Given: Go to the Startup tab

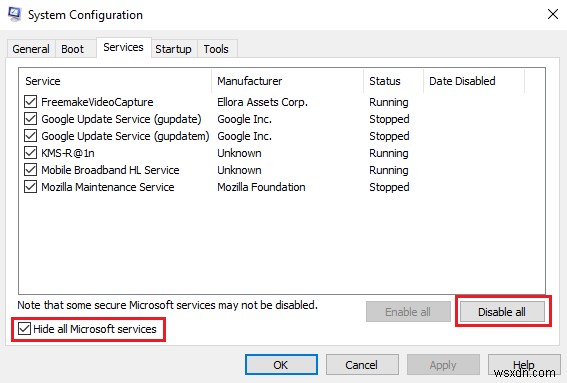Looking at the screenshot, I should (174, 49).
